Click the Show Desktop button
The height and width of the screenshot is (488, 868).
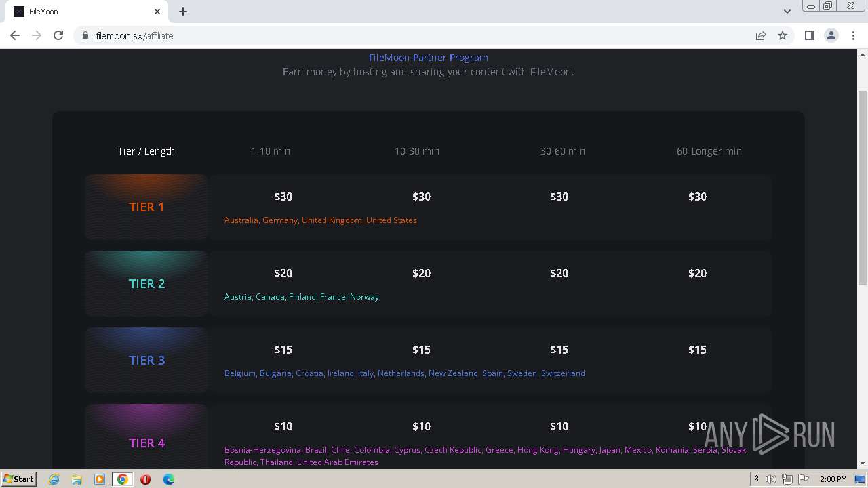860,479
